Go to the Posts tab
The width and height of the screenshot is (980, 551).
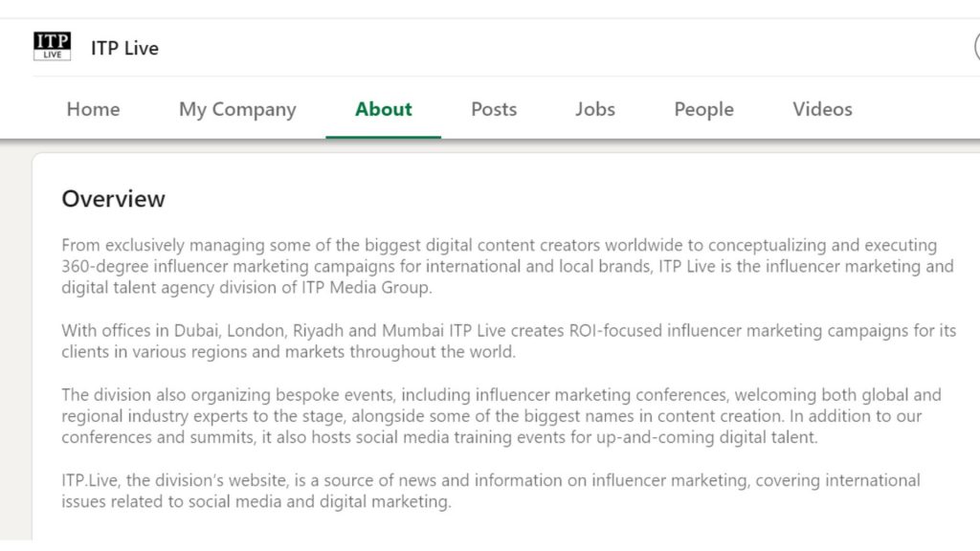point(494,109)
